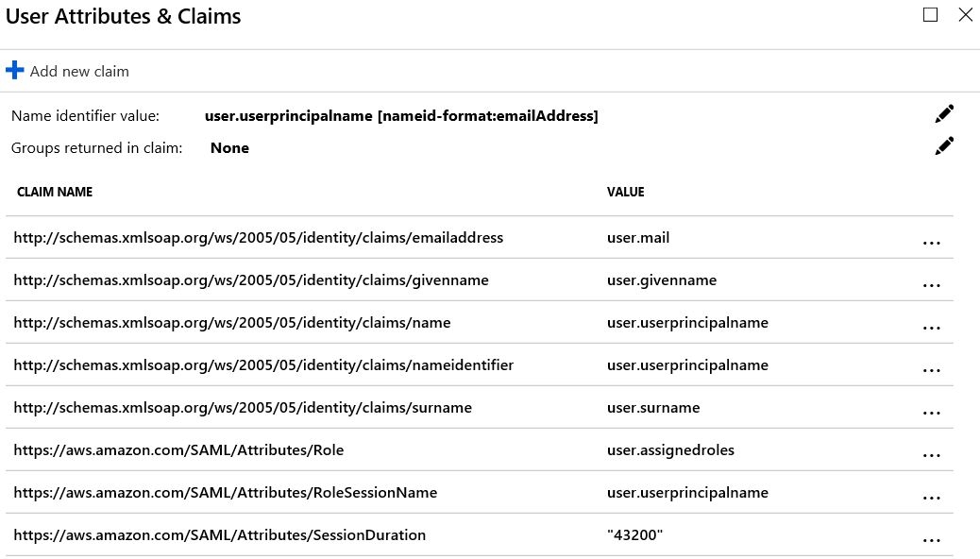Viewport: 980px width, 559px height.
Task: Open ellipsis menu for givenname claim
Action: point(931,285)
